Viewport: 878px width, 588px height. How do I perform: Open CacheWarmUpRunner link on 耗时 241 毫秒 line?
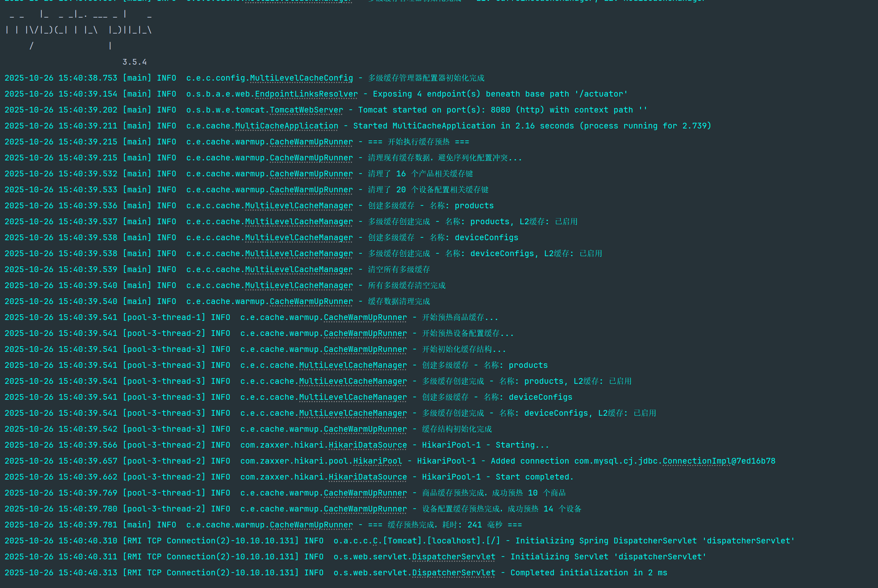[x=311, y=525]
